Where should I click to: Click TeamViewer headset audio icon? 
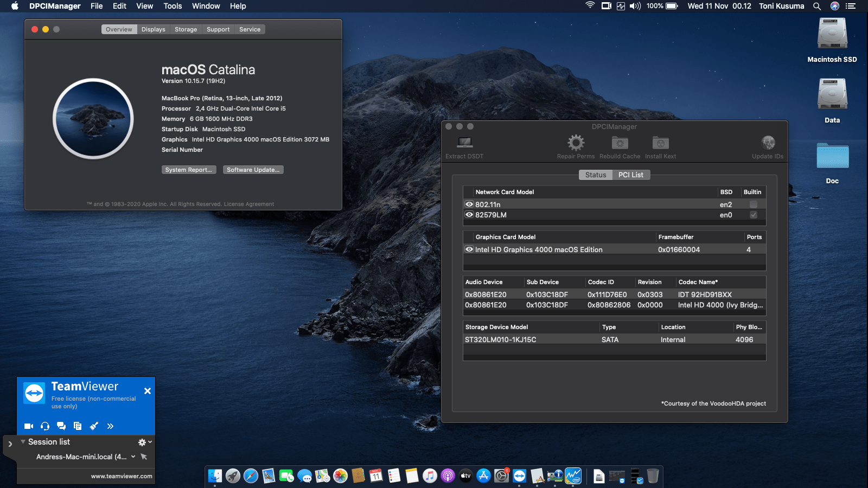[45, 426]
